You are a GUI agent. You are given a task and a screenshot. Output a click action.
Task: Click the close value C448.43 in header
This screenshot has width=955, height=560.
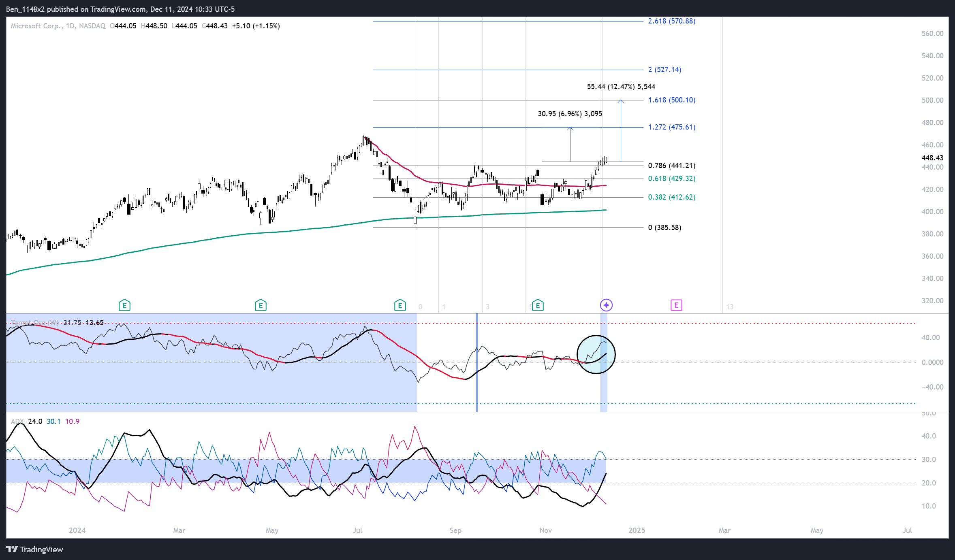click(215, 26)
